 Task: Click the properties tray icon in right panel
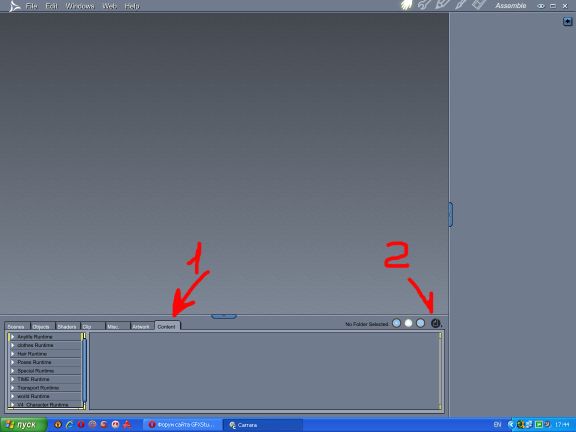pos(568,22)
